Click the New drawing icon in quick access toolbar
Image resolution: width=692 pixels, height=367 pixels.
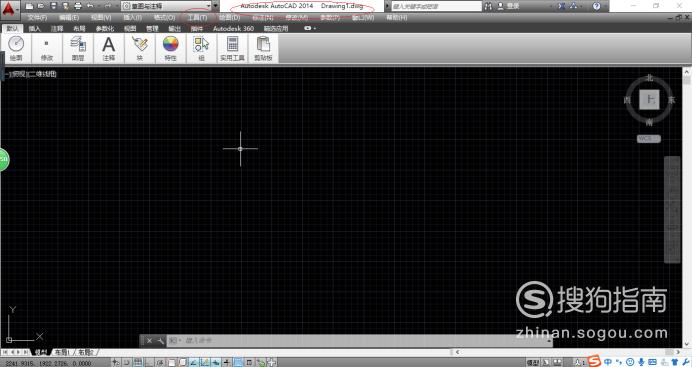click(30, 6)
